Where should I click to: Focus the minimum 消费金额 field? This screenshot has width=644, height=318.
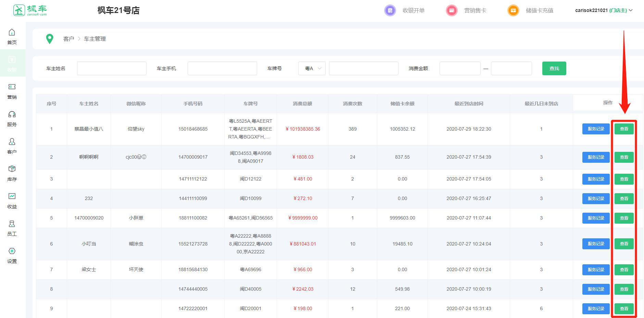point(460,68)
